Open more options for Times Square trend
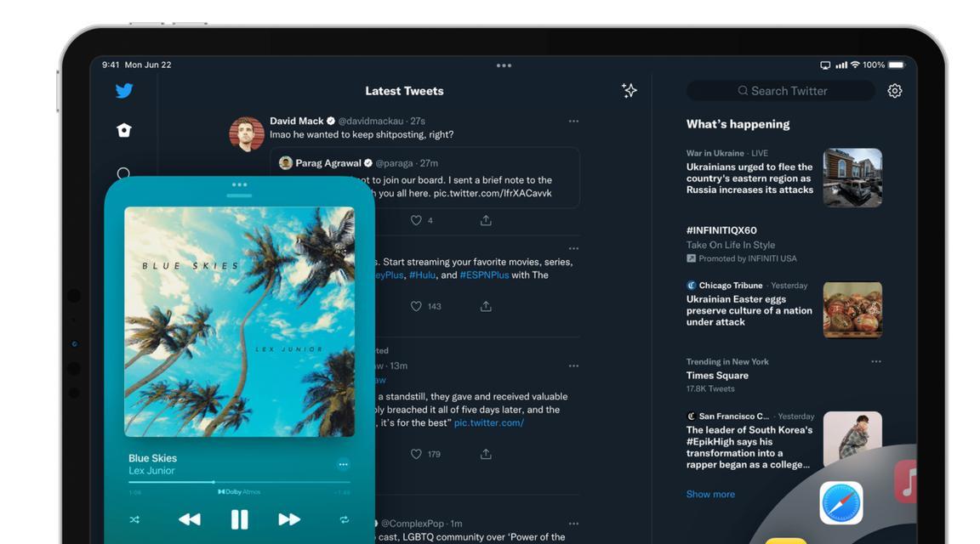980x544 pixels. (x=876, y=361)
